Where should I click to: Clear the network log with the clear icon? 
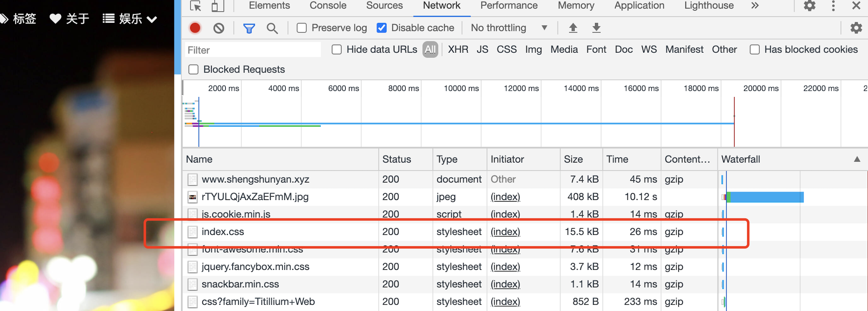point(219,28)
